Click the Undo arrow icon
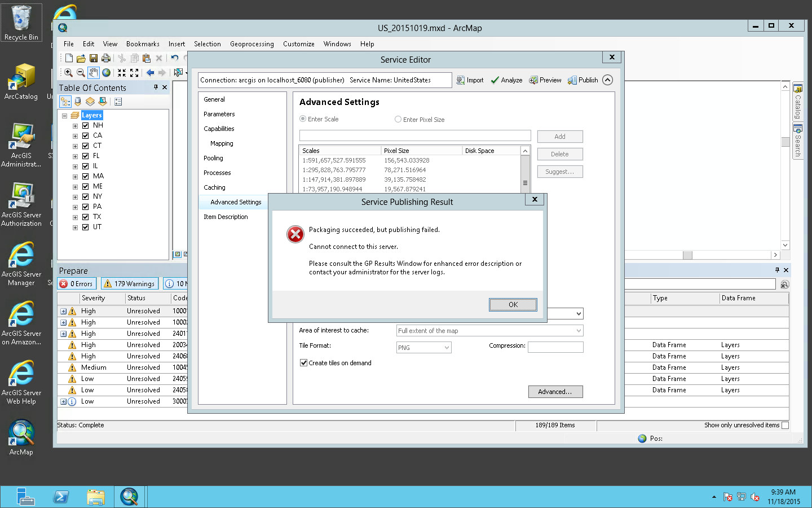812x508 pixels. tap(175, 58)
